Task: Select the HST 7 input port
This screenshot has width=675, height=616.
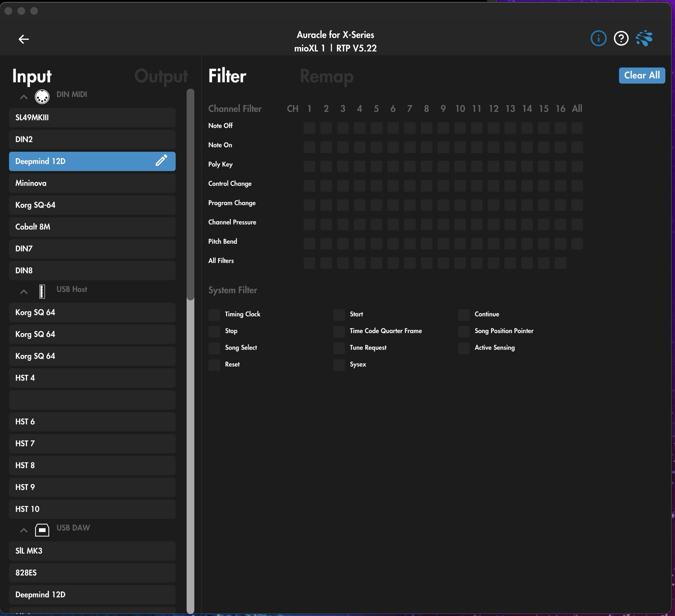Action: tap(92, 443)
